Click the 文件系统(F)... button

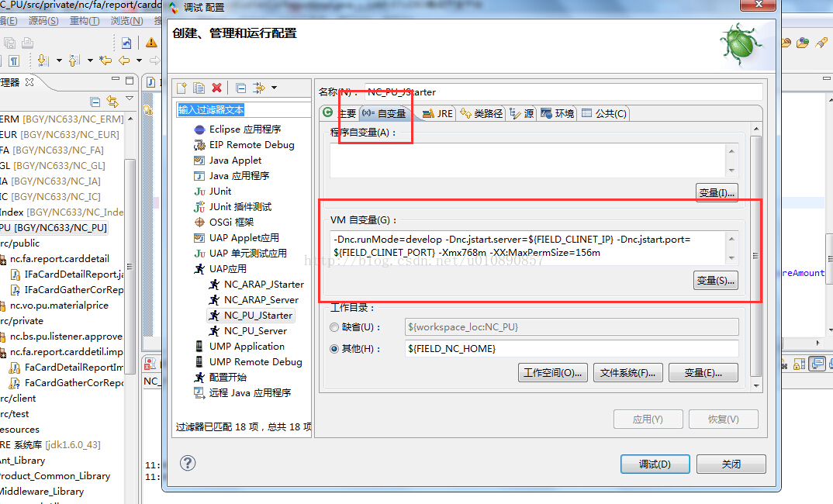627,373
